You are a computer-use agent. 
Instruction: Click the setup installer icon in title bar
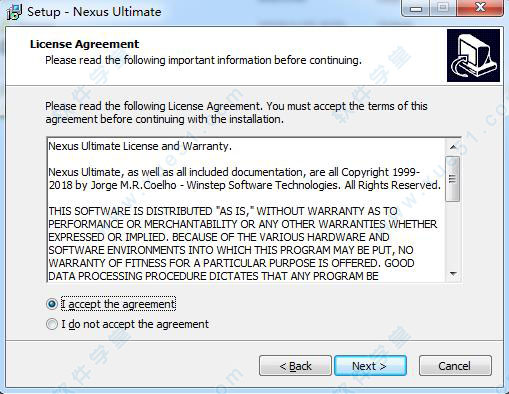14,12
